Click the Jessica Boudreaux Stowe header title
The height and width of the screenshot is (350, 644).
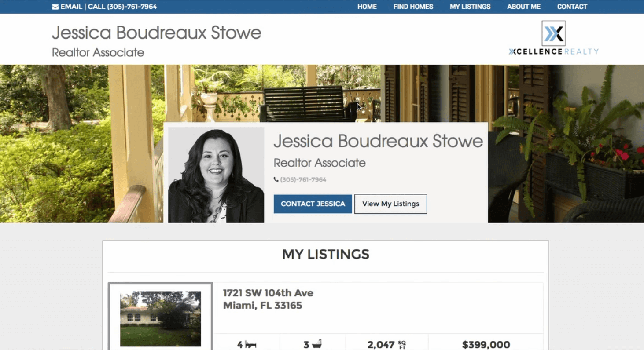tap(157, 33)
